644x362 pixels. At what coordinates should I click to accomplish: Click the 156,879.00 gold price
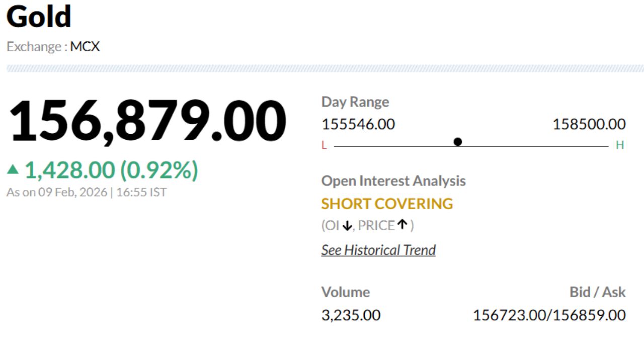pyautogui.click(x=147, y=122)
